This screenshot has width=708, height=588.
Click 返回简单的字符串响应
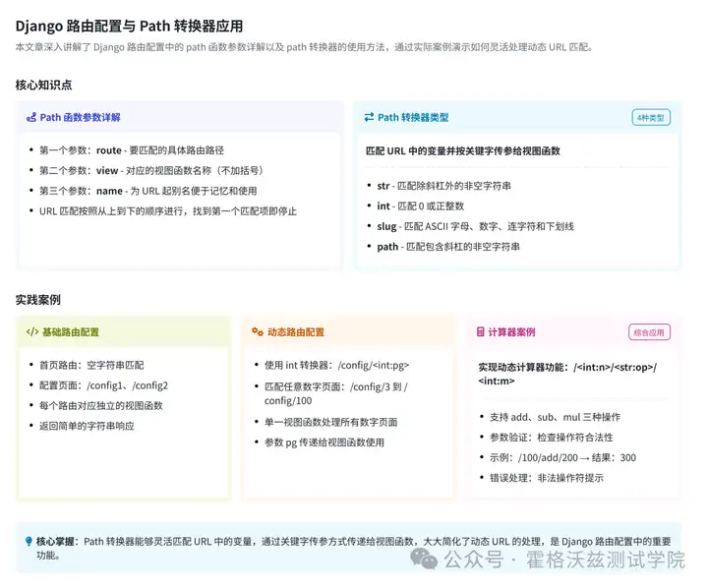point(87,426)
